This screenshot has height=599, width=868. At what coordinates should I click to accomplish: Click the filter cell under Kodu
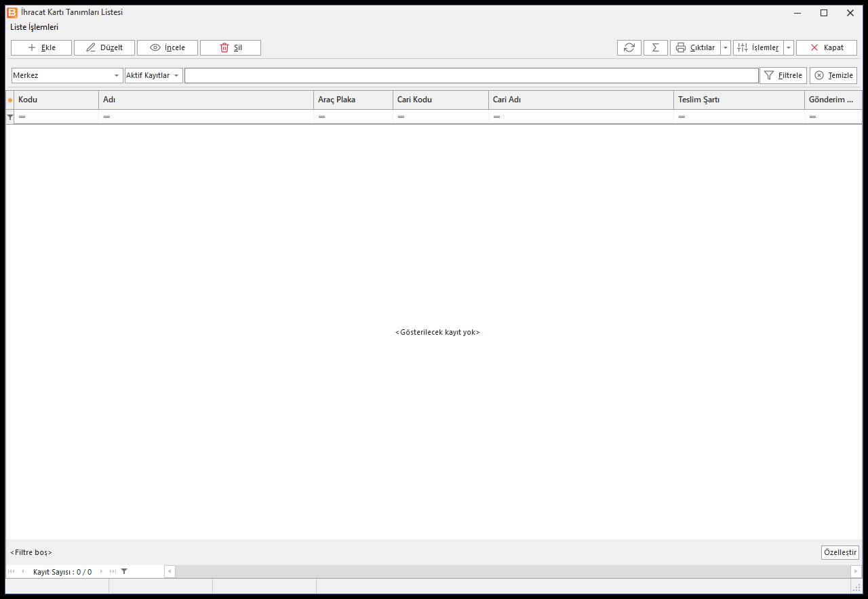[x=56, y=117]
